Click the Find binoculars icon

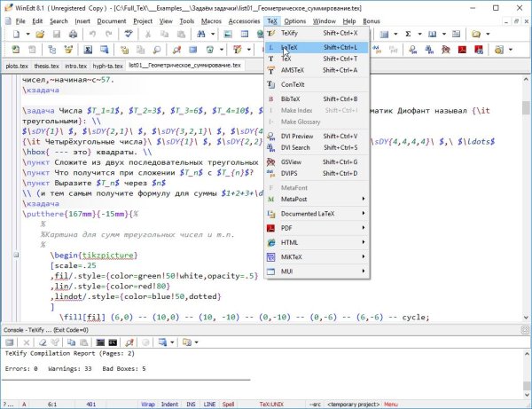click(x=201, y=34)
